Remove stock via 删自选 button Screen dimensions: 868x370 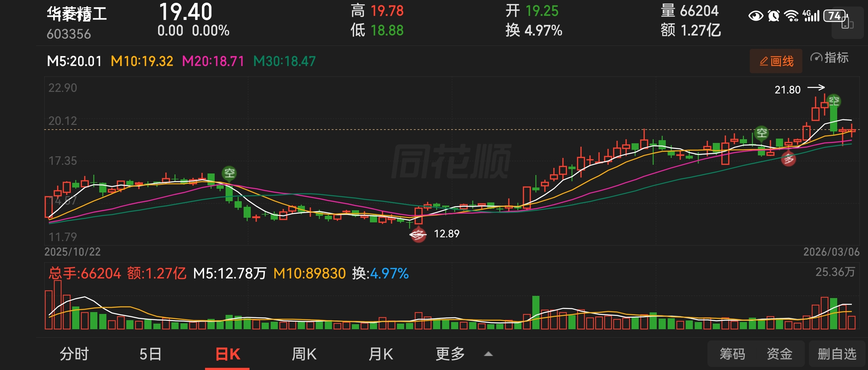pyautogui.click(x=837, y=354)
